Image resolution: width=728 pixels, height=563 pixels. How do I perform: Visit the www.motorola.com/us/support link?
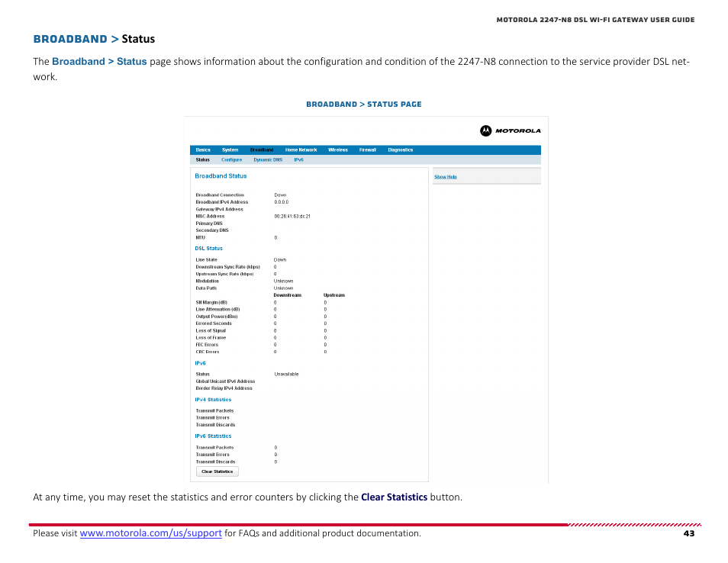pos(151,533)
